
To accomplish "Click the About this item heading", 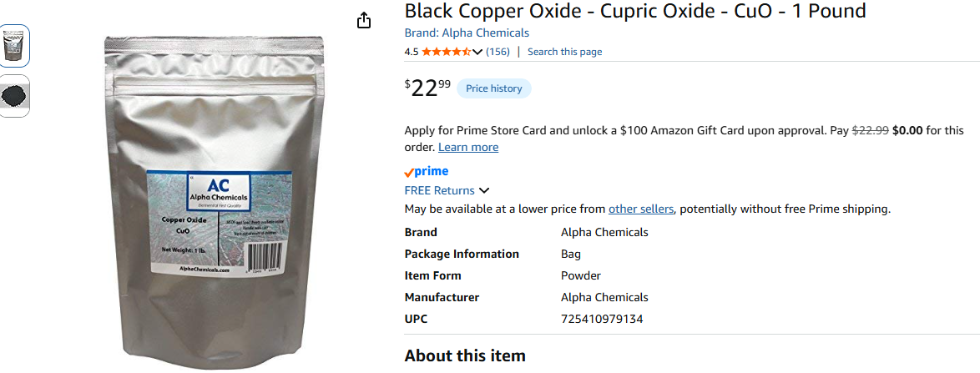I will [x=465, y=355].
